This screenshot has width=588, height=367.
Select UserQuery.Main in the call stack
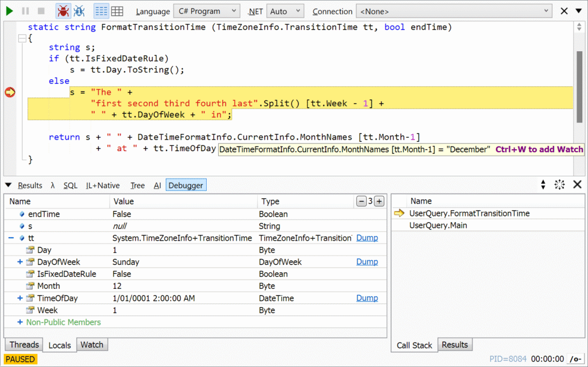pos(438,225)
